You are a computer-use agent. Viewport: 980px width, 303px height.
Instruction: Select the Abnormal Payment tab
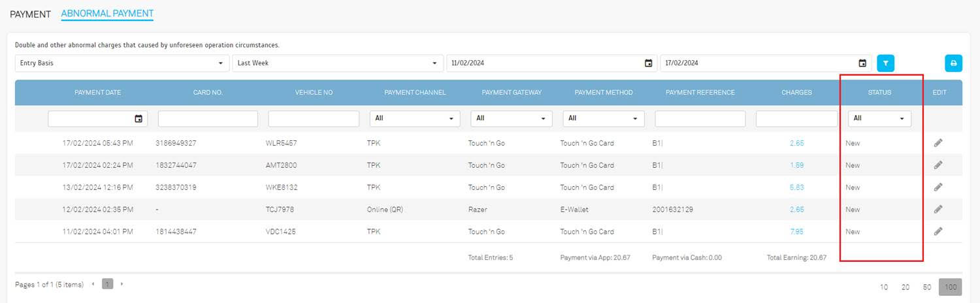pos(107,14)
